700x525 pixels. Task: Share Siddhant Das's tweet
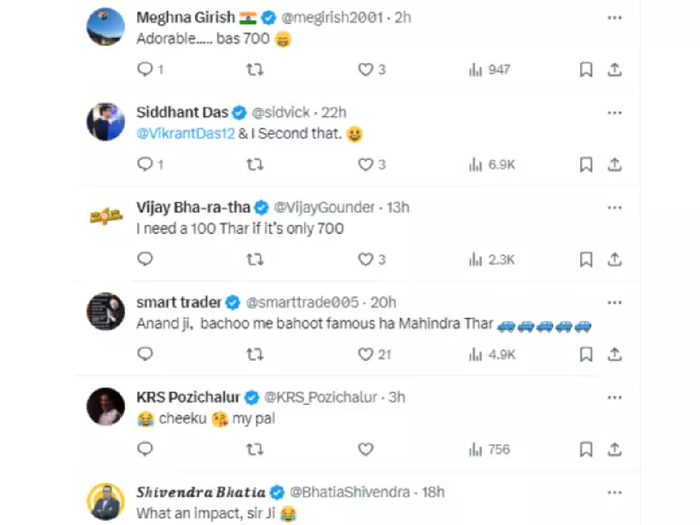coord(615,165)
